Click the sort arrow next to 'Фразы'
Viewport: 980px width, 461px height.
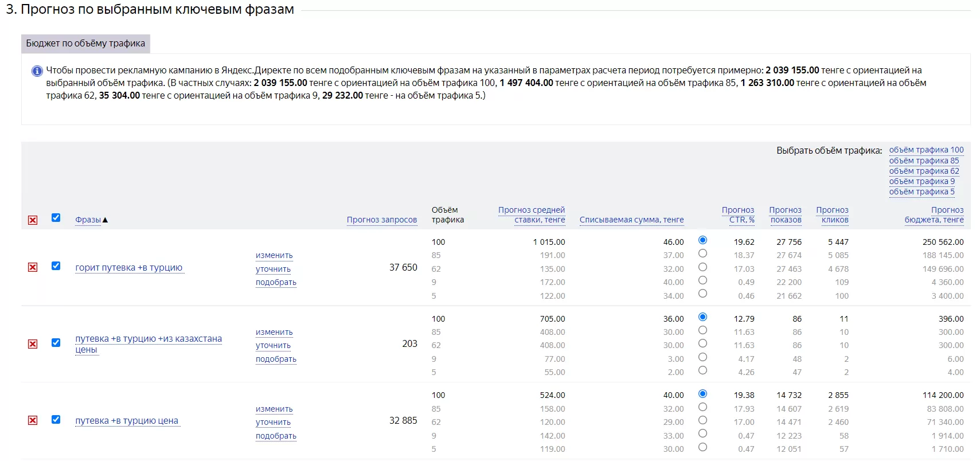[x=105, y=220]
